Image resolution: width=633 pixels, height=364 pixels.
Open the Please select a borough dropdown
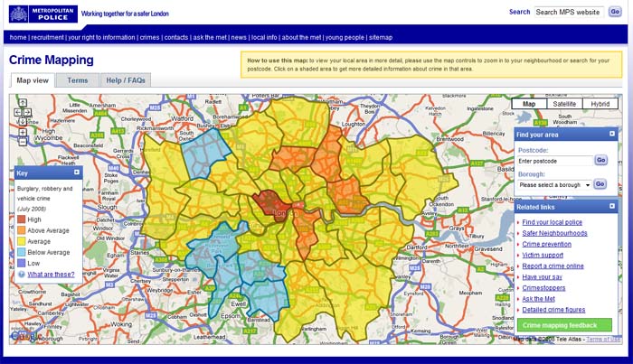(554, 184)
